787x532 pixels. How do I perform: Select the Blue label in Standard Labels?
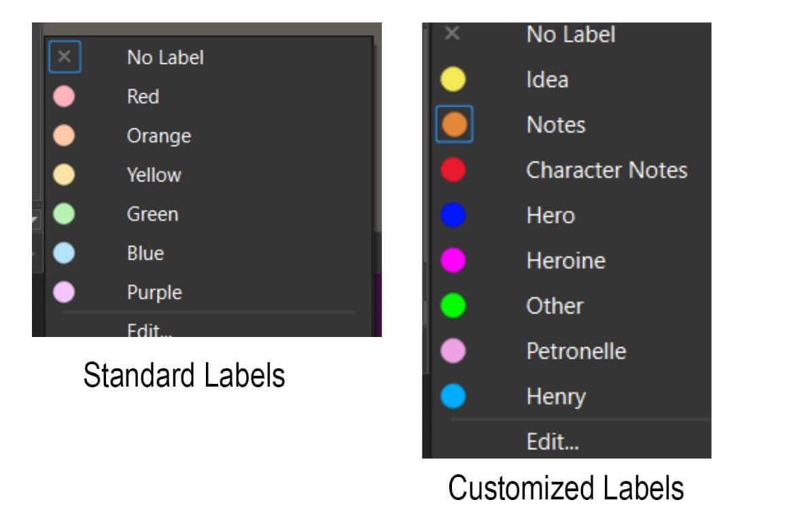point(145,253)
